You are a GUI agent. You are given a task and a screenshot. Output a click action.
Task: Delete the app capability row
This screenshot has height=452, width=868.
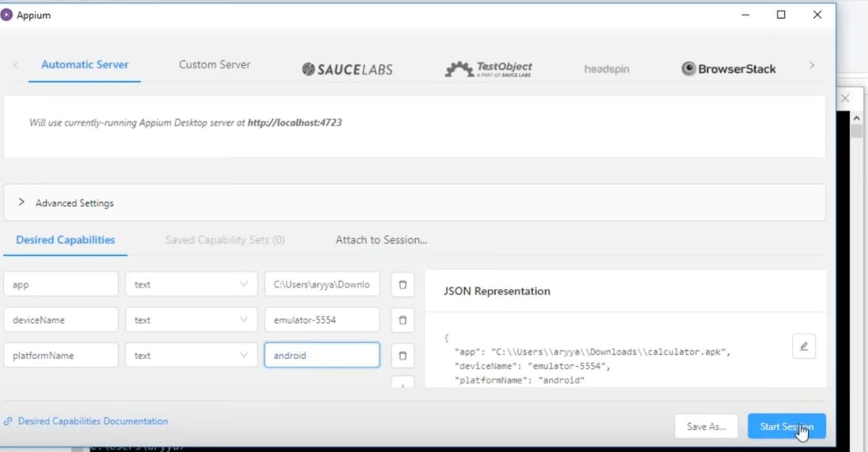[x=403, y=285]
